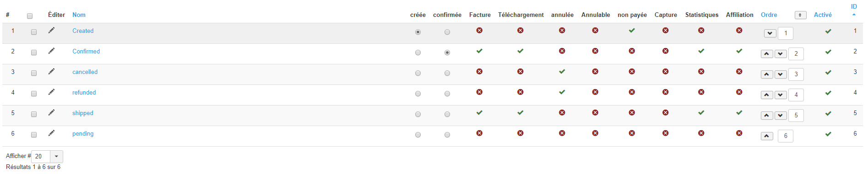The image size is (868, 174).
Task: Toggle Activé checkmark for pending row
Action: pyautogui.click(x=828, y=134)
